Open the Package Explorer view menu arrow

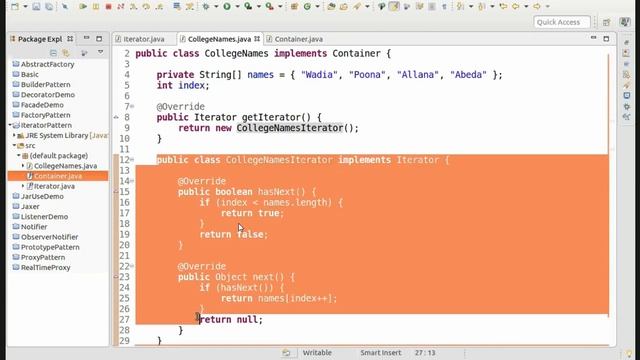(x=100, y=52)
